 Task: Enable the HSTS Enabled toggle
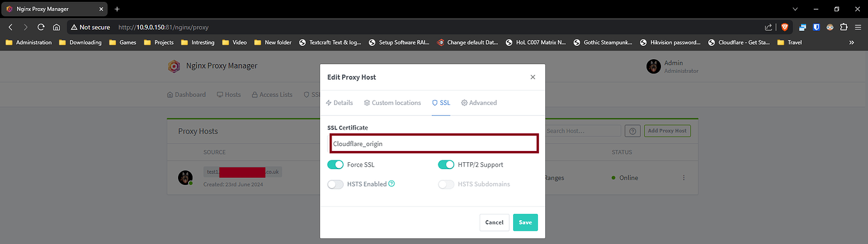(335, 184)
